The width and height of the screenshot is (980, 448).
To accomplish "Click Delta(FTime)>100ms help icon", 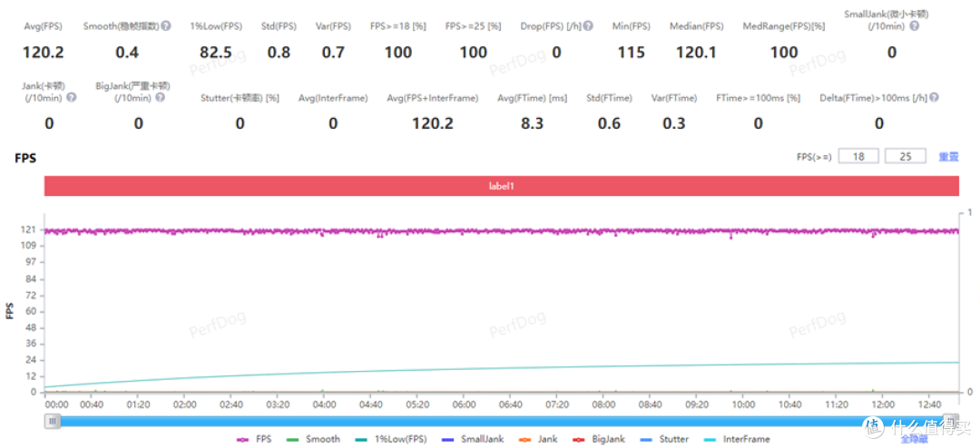I will [933, 98].
